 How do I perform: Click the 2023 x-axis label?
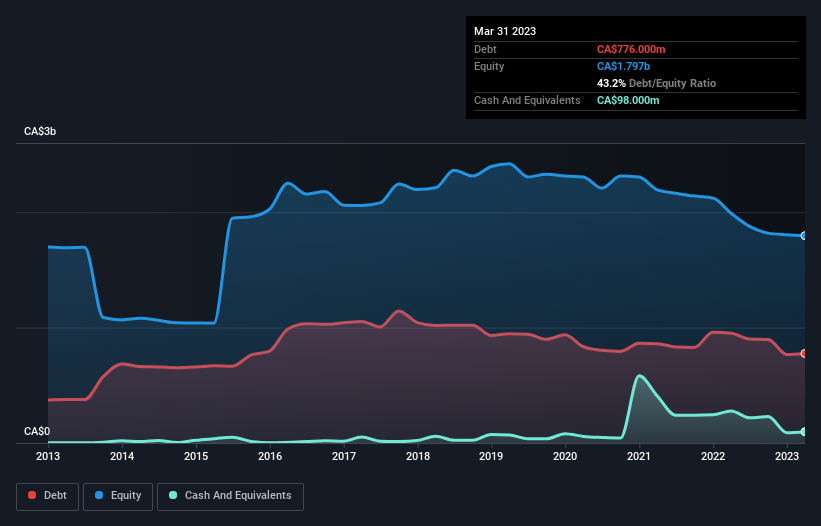(787, 456)
